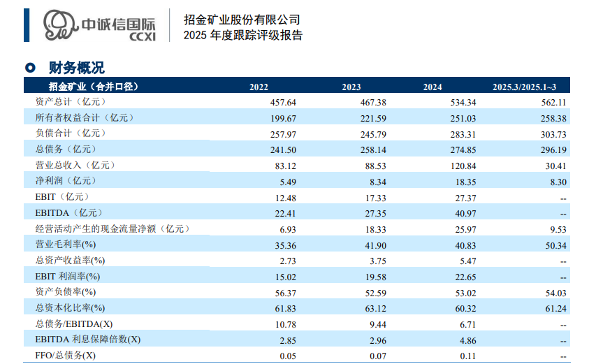Click debt ratio value 54.03
The width and height of the screenshot is (589, 364).
pyautogui.click(x=556, y=293)
